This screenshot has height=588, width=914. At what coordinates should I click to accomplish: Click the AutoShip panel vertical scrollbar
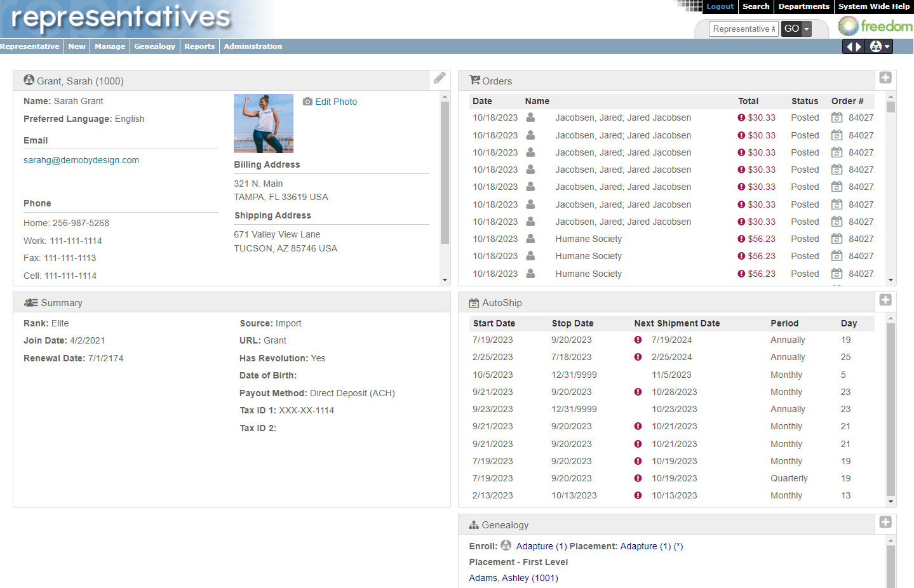pos(890,406)
